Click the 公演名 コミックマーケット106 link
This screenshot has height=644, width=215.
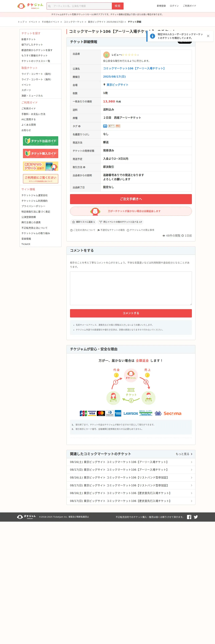[134, 69]
